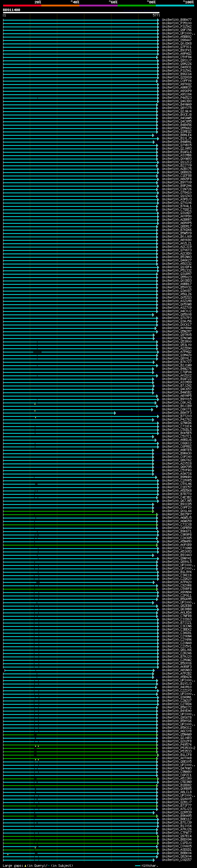Select hit label UniRef100_P46523
The width and height of the screenshot is (197, 868).
coord(177,98)
